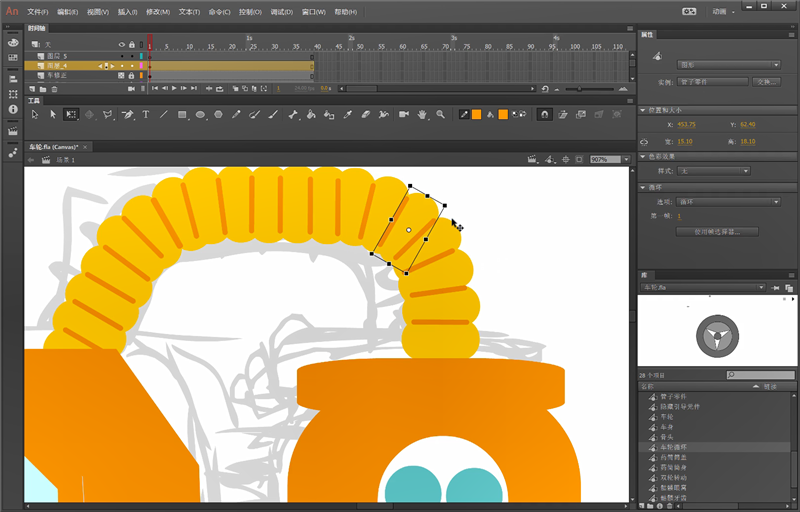800x512 pixels.
Task: Click the 场景 1 scene breadcrumb
Action: pyautogui.click(x=65, y=160)
